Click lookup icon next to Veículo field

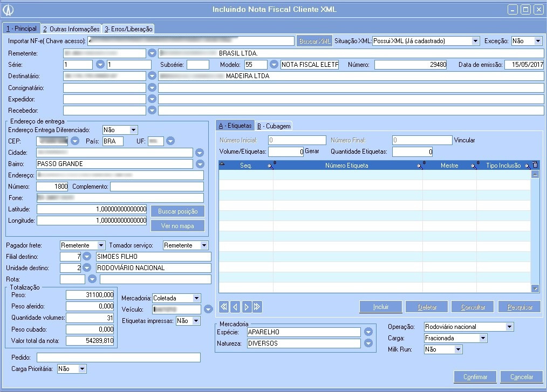[209, 309]
